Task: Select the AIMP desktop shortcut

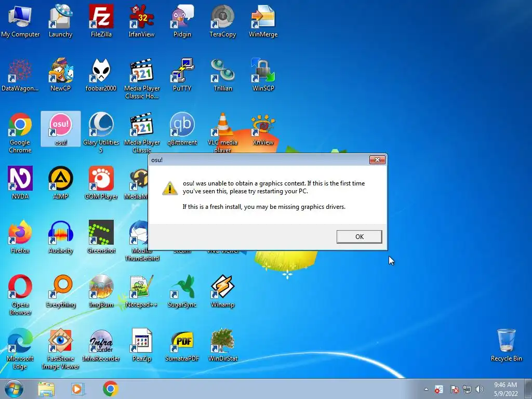Action: point(60,182)
